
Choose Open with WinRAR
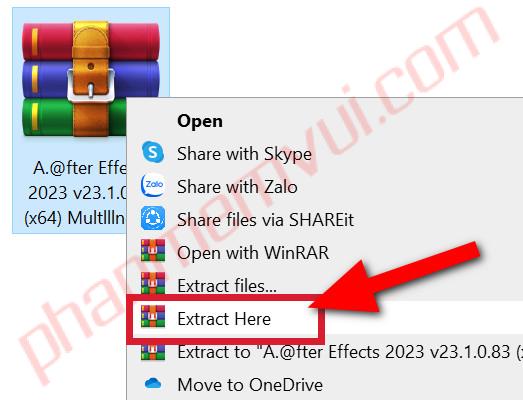pyautogui.click(x=253, y=253)
